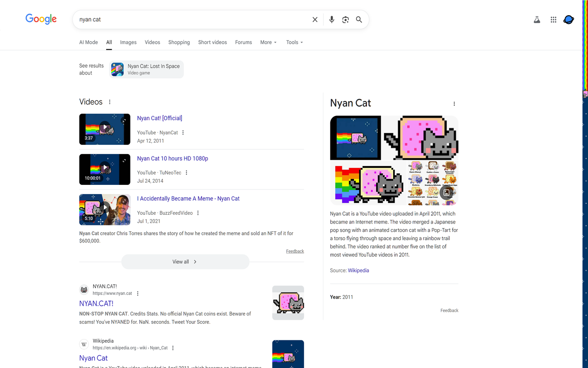Open Search Labs flask icon
Image resolution: width=588 pixels, height=368 pixels.
537,20
